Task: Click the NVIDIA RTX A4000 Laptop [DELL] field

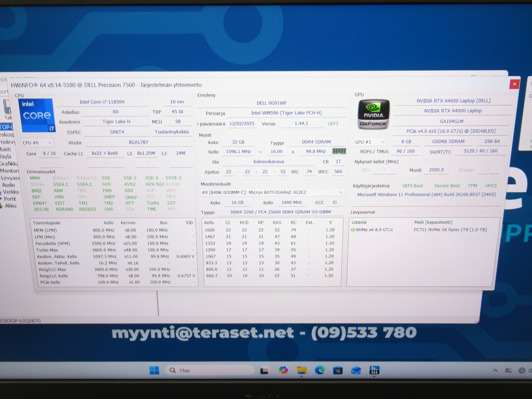Action: tap(454, 101)
